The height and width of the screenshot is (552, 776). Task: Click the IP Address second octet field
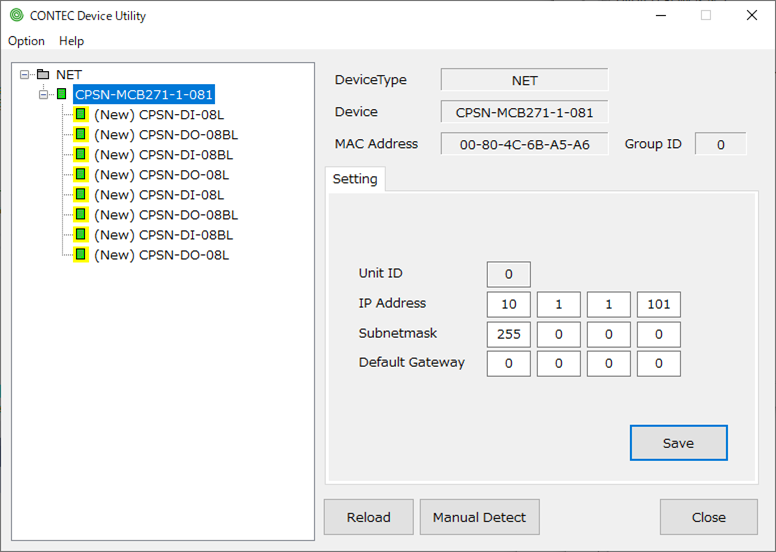[559, 304]
